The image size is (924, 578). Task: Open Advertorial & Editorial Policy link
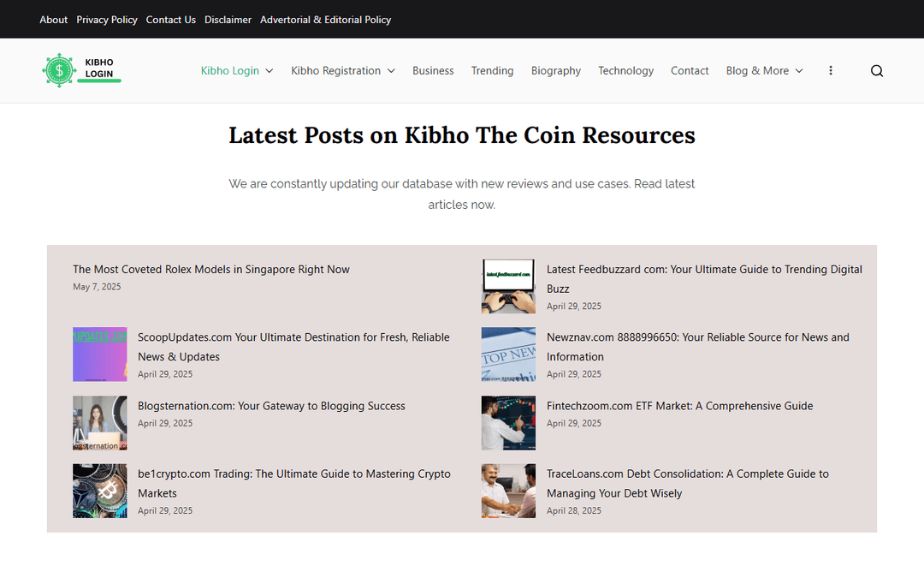click(325, 20)
